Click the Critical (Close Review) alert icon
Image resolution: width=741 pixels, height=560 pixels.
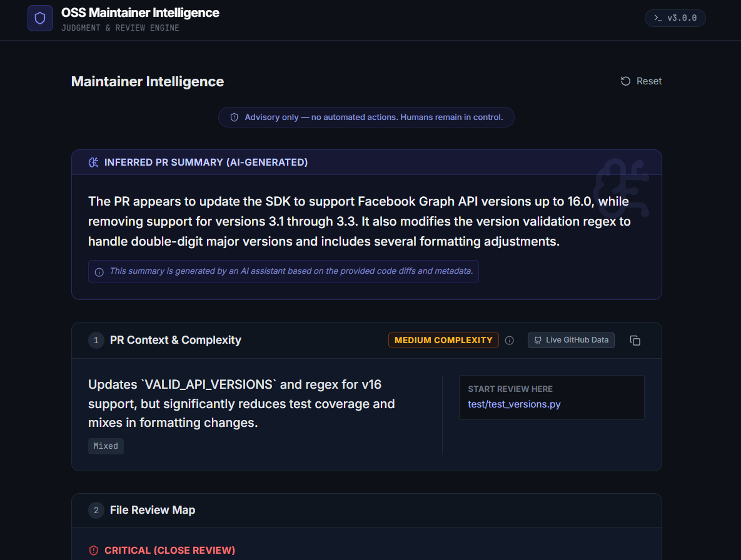point(94,550)
